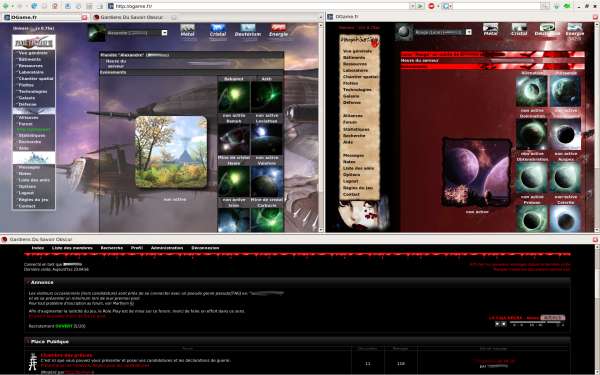Click the purple moons planet picture in right pane

pyautogui.click(x=477, y=173)
